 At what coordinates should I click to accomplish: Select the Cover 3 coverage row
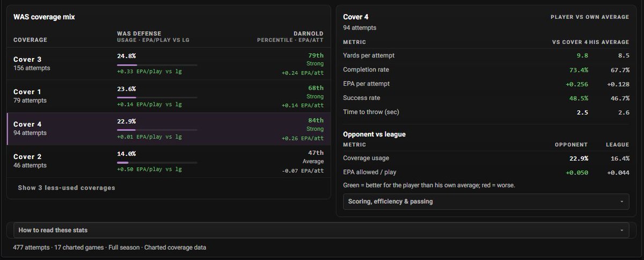[x=169, y=64]
